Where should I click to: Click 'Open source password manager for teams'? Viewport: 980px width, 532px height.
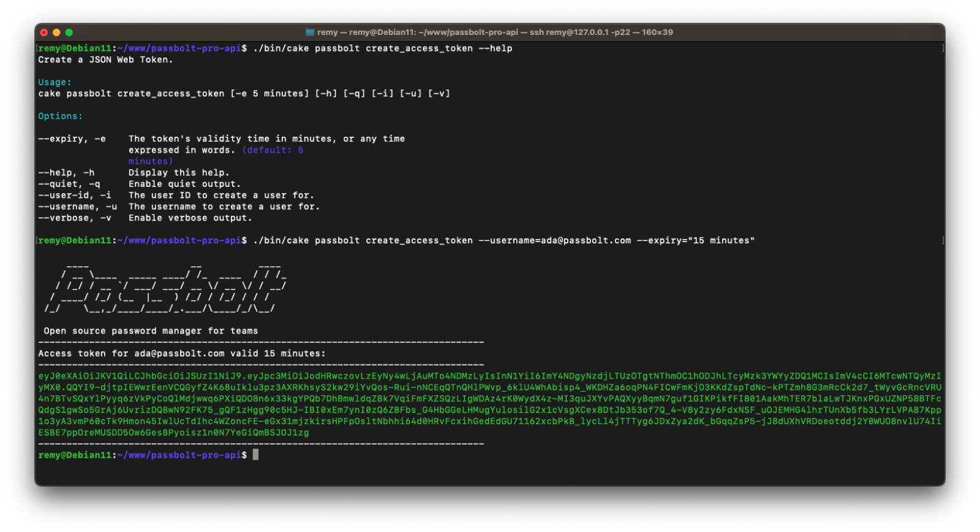click(151, 331)
